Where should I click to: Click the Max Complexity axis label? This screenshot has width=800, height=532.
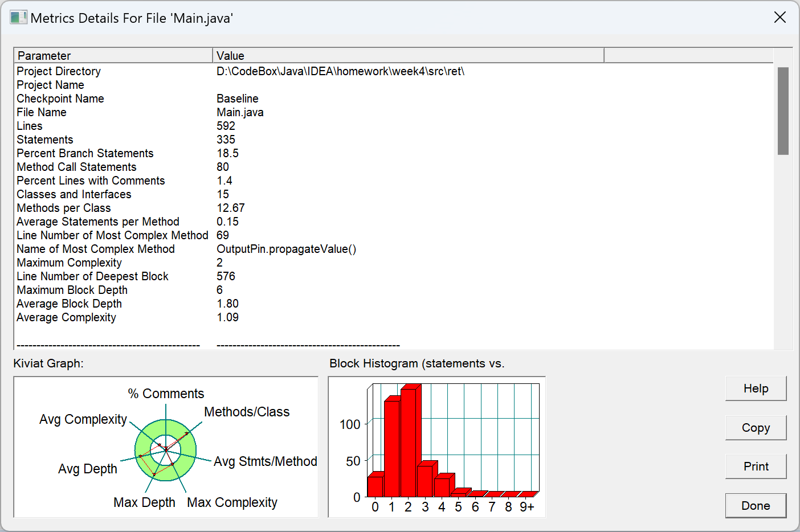click(x=232, y=502)
